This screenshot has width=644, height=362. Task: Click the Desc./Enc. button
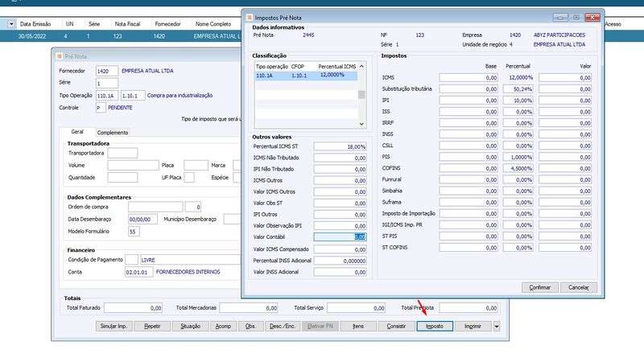pyautogui.click(x=283, y=327)
